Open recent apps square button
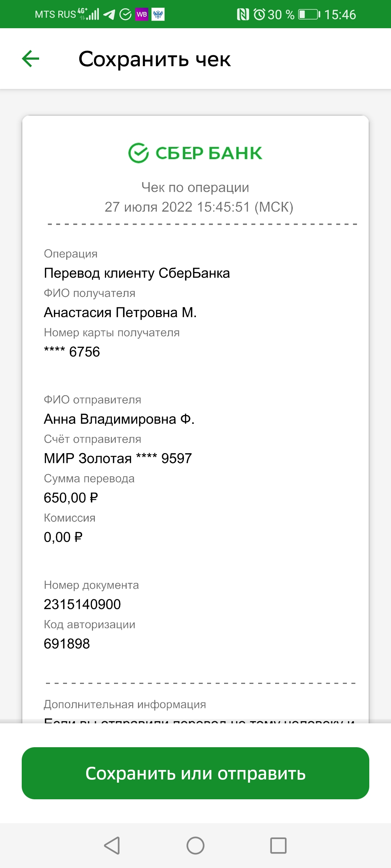 coord(278,846)
